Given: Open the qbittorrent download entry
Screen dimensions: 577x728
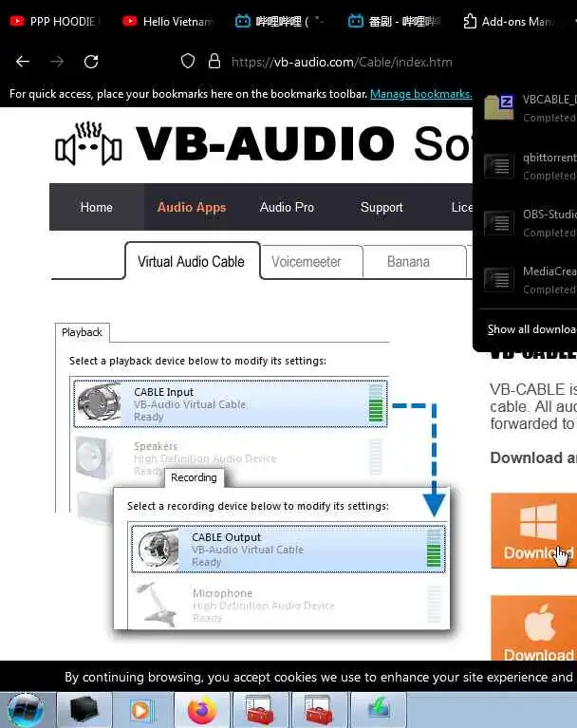Looking at the screenshot, I should [x=530, y=166].
